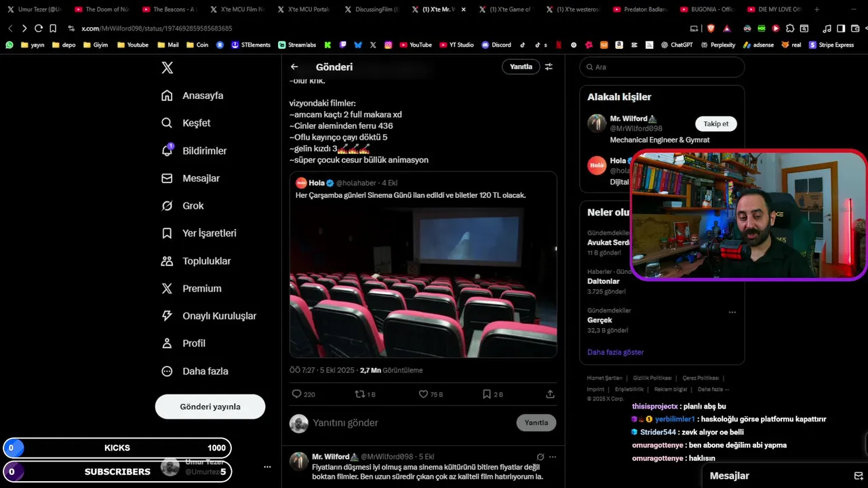
Task: Click the Ara search field
Action: point(662,67)
